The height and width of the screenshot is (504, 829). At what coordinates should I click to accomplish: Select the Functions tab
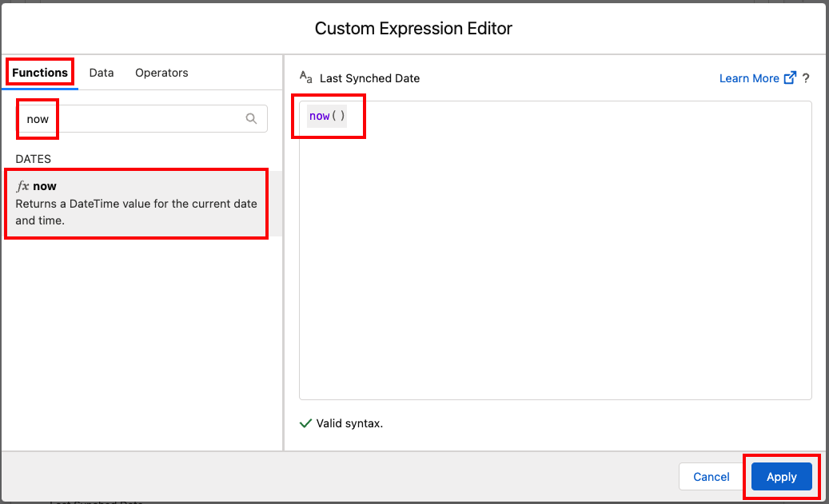pyautogui.click(x=39, y=72)
